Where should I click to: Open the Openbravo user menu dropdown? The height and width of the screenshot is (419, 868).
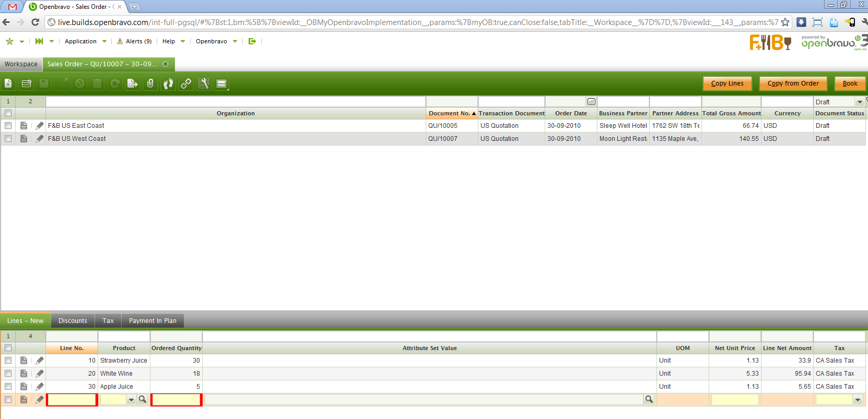(216, 41)
